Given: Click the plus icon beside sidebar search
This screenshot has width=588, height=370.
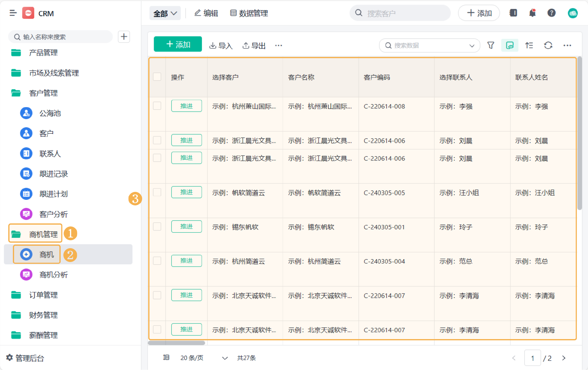Looking at the screenshot, I should click(x=124, y=37).
